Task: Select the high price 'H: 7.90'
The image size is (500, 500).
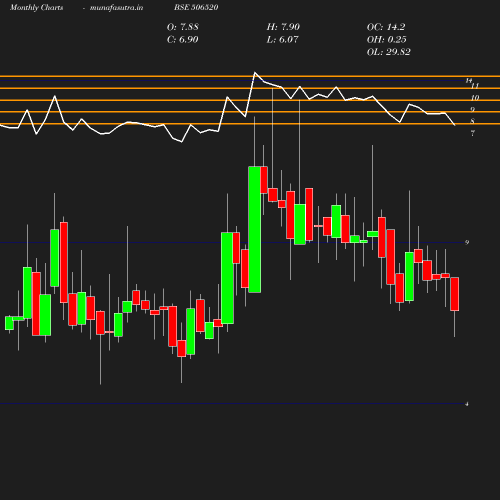Action: pos(283,27)
